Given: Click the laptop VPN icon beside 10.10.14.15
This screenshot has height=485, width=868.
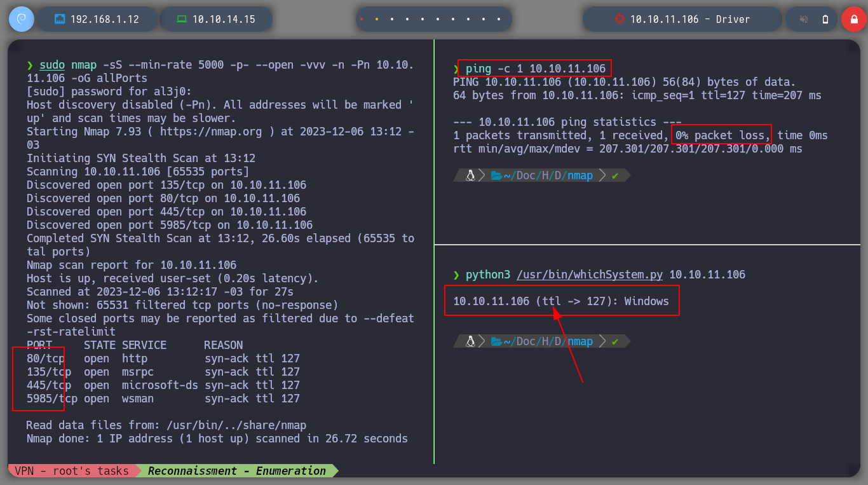Looking at the screenshot, I should tap(182, 19).
